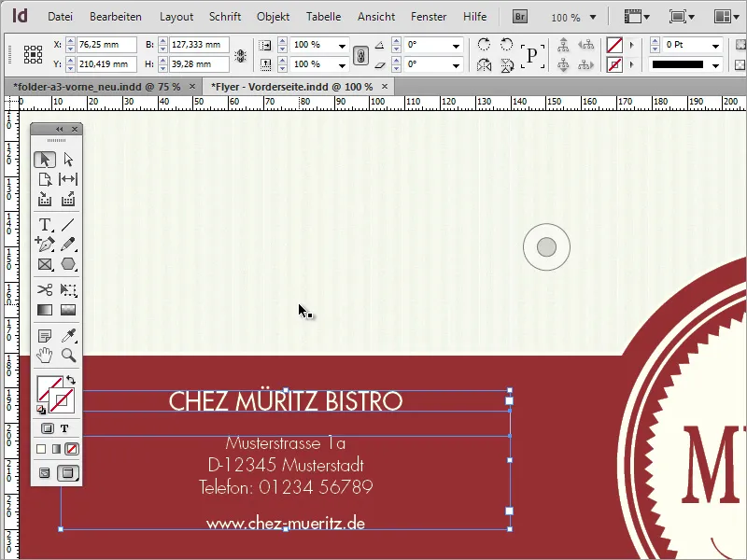This screenshot has height=560, width=747.
Task: Apply color button in toolbox
Action: [41, 449]
